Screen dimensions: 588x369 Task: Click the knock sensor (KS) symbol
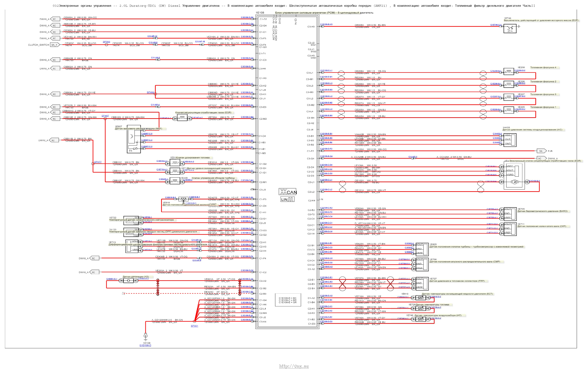[x=128, y=281]
